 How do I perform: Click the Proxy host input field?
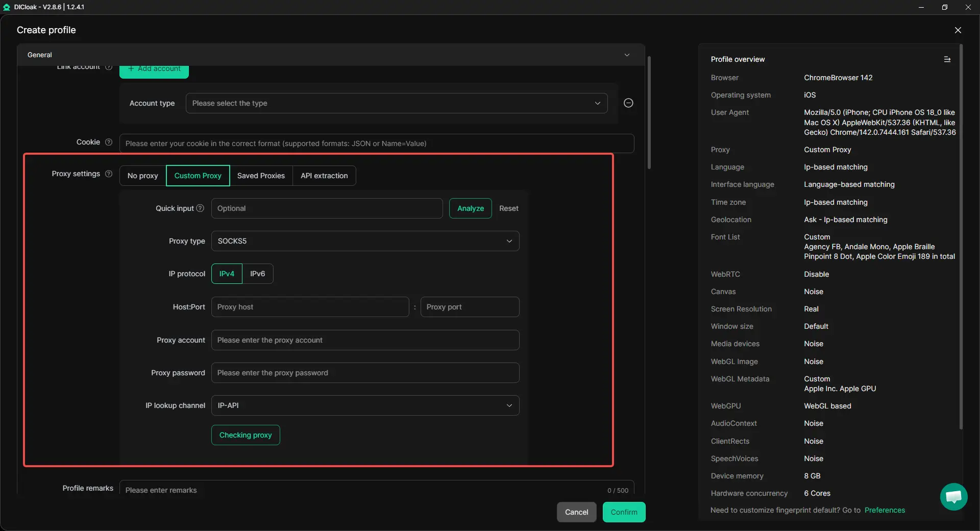tap(310, 307)
